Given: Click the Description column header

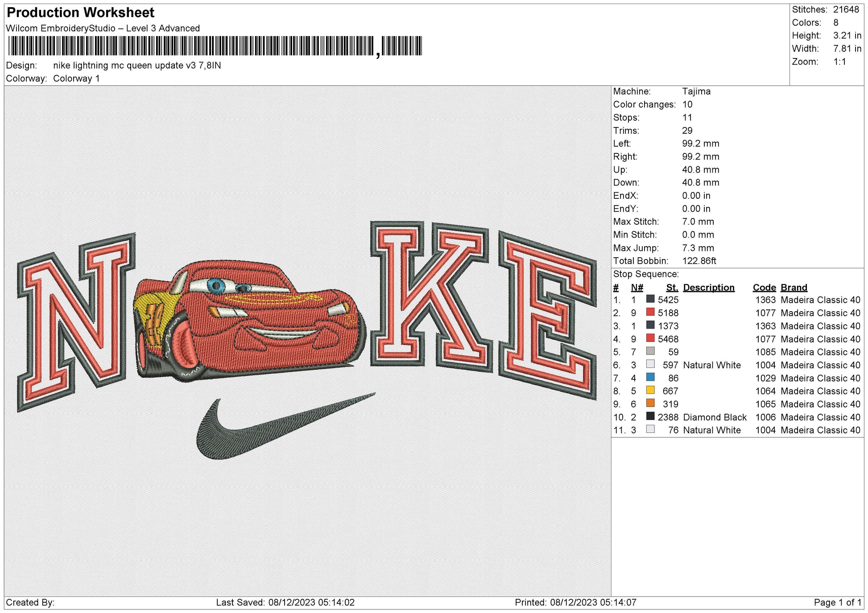Looking at the screenshot, I should [x=709, y=288].
